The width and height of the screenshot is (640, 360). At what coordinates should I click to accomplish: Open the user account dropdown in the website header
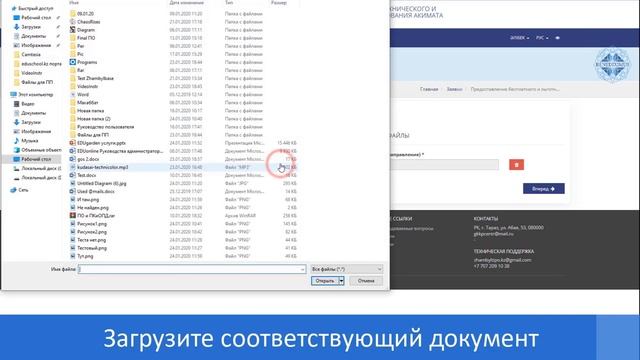point(520,38)
